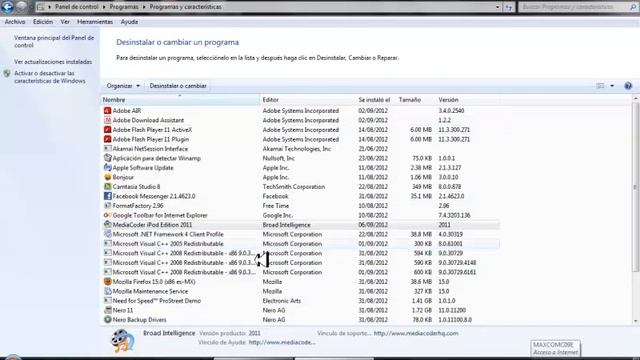Open the mediacoderhq.com support link
Image resolution: width=640 pixels, height=360 pixels.
click(416, 333)
